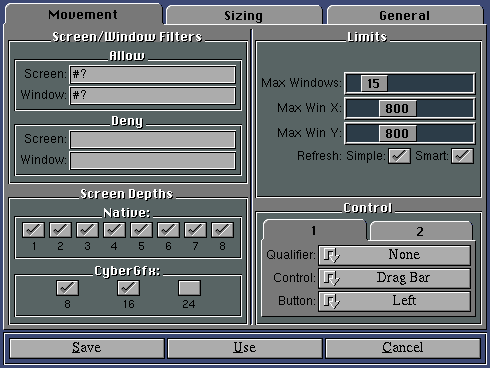Select the Movement tab
Image resolution: width=490 pixels, height=368 pixels.
(x=83, y=14)
